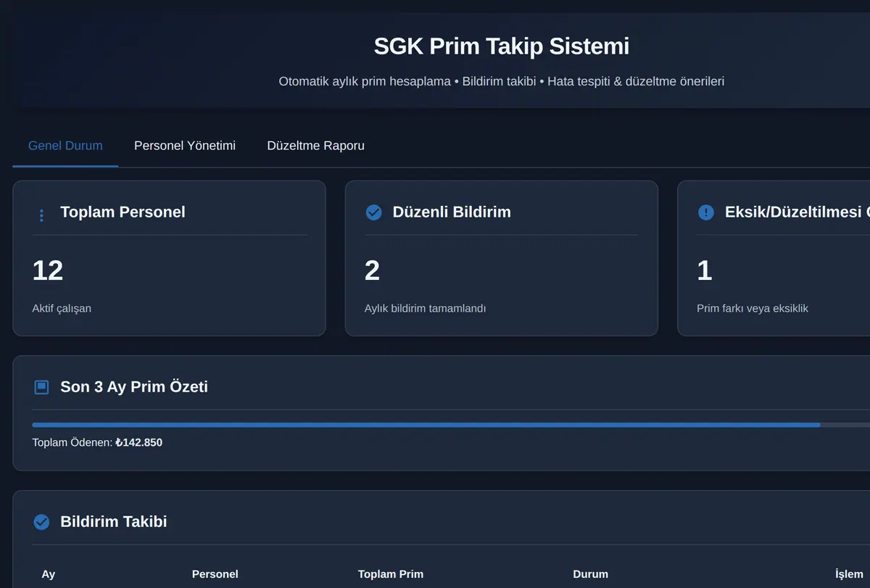
Task: Click the Personel column header
Action: pos(215,573)
